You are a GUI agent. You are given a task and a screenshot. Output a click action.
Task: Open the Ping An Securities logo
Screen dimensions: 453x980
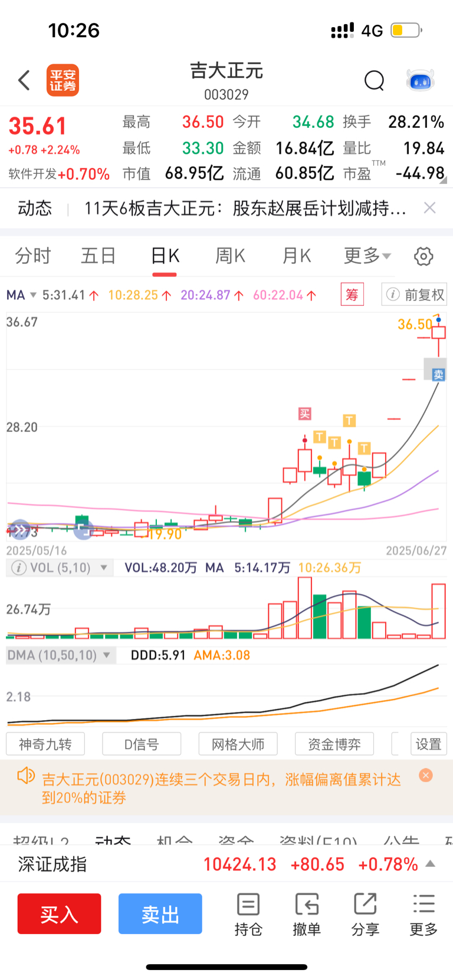tap(63, 80)
